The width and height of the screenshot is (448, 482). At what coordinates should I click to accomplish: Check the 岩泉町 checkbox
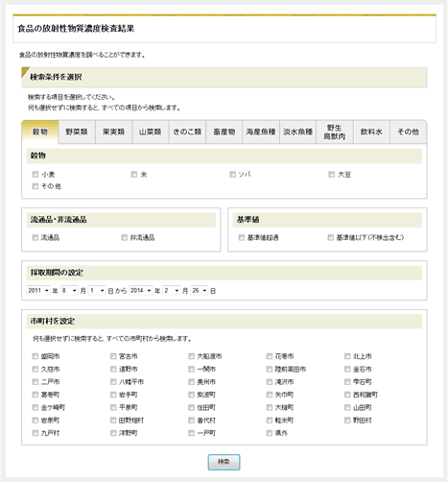(x=35, y=421)
